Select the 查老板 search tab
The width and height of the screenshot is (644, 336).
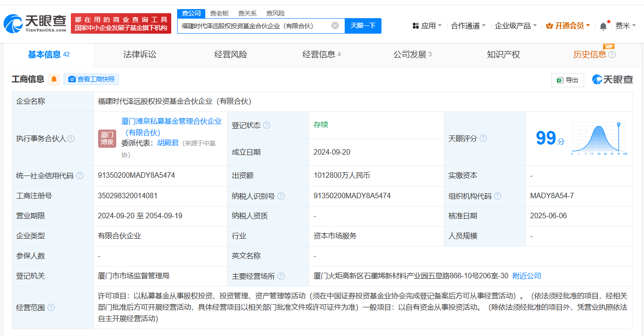(219, 13)
